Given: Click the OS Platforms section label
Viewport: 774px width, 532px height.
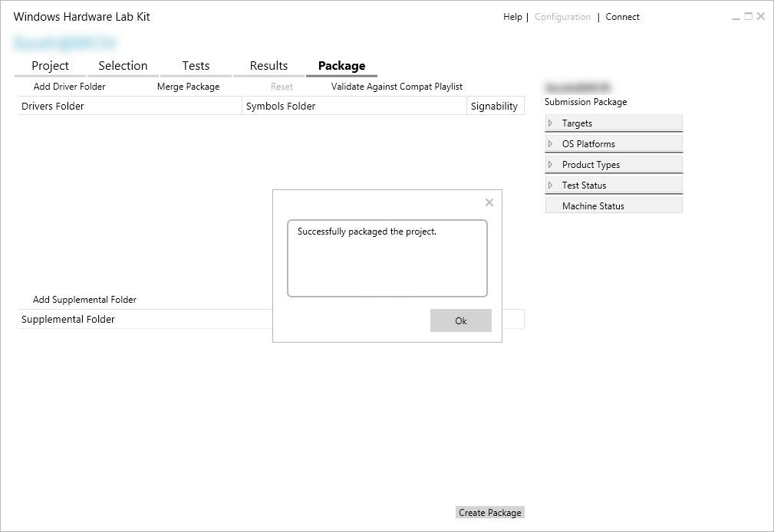Looking at the screenshot, I should pos(588,143).
